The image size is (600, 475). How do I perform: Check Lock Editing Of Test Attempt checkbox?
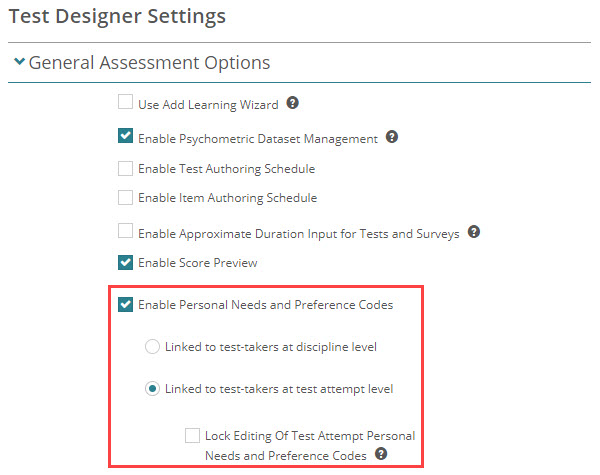tap(193, 436)
